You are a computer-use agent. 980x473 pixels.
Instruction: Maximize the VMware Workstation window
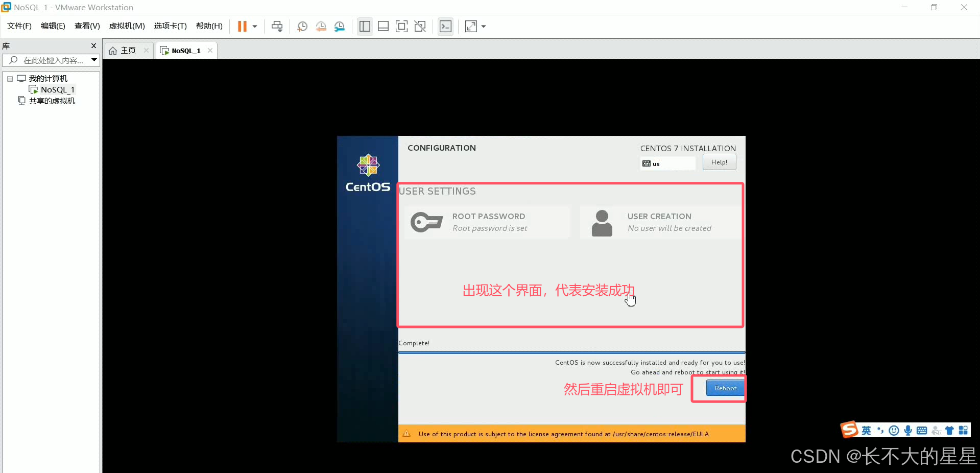(934, 7)
